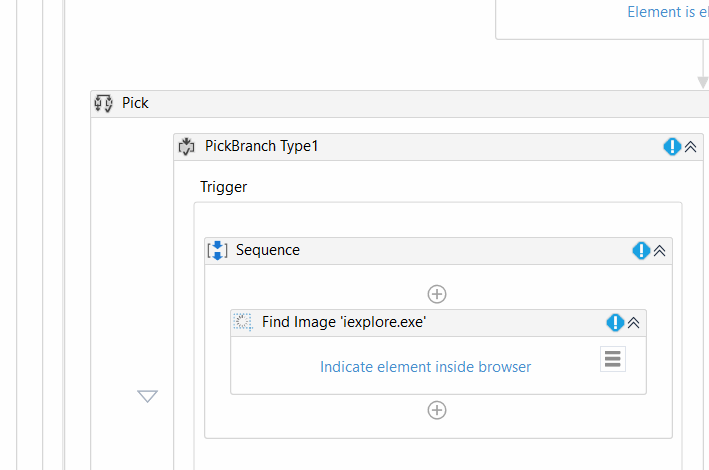Click the Sequence activity icon
This screenshot has width=709, height=470.
[x=218, y=250]
